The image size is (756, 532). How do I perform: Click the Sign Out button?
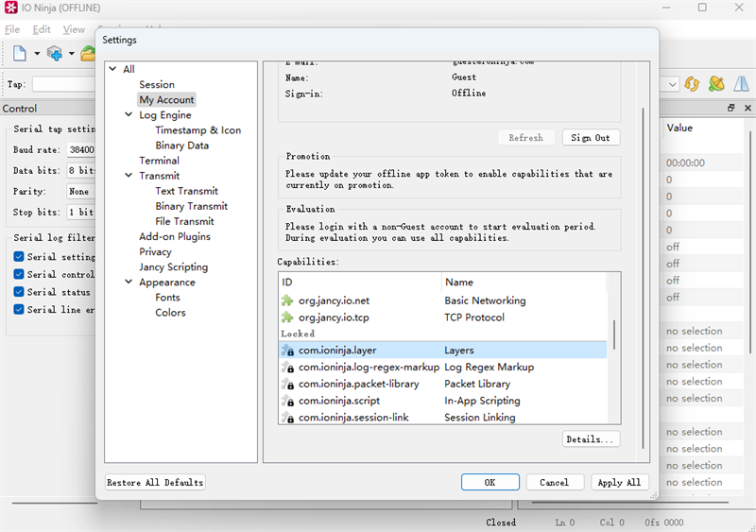pyautogui.click(x=591, y=137)
